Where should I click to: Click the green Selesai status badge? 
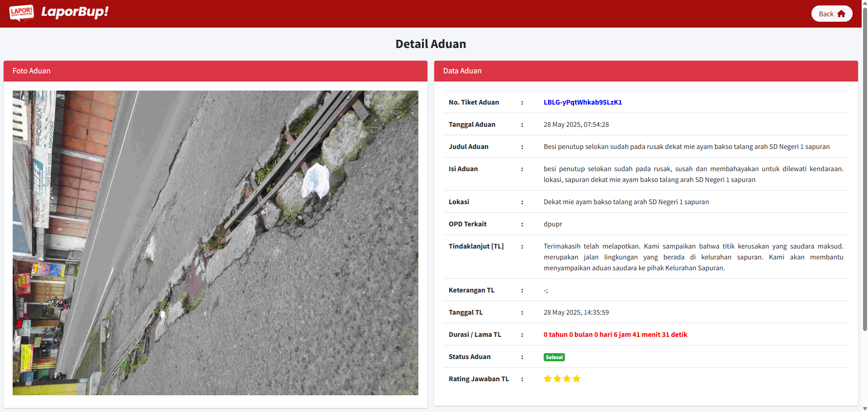tap(554, 357)
